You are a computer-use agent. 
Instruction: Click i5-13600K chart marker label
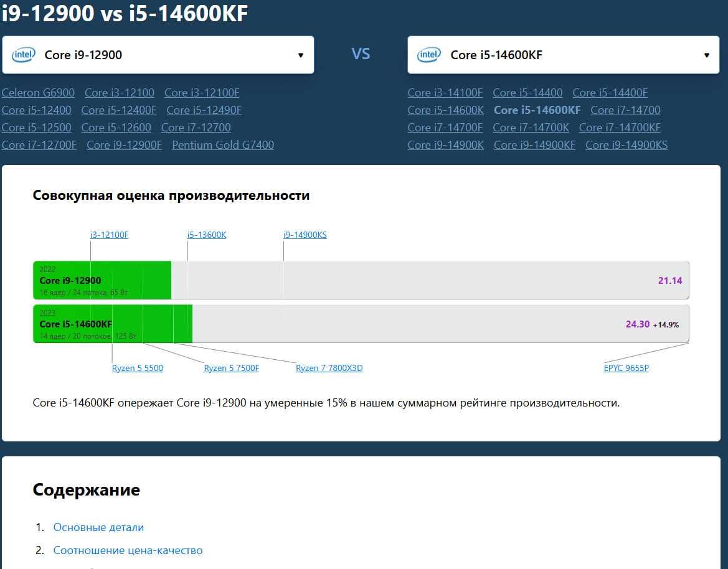pyautogui.click(x=207, y=234)
